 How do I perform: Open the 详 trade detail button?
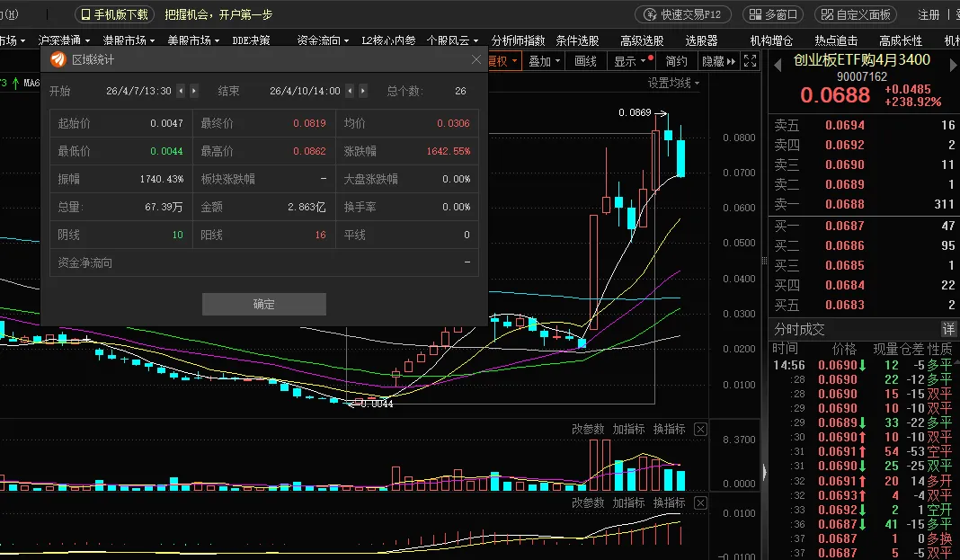tap(948, 329)
